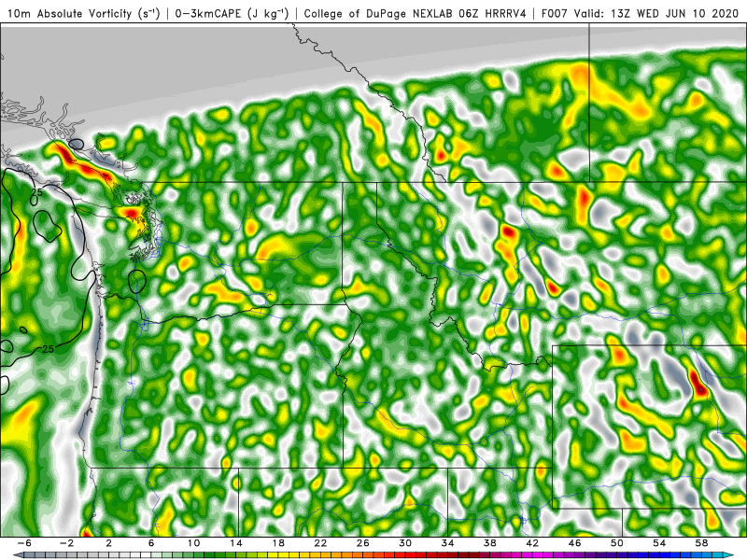Click the '0-3kmCAPE (J kg⁻¹)' title label
The image size is (747, 560).
(231, 13)
